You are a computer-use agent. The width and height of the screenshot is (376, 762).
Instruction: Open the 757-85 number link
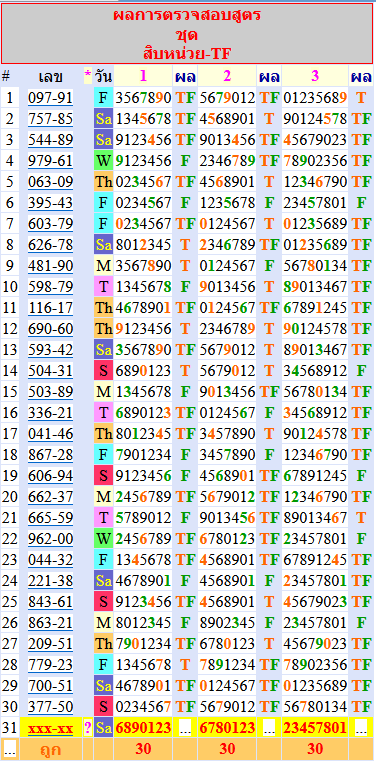tap(51, 119)
